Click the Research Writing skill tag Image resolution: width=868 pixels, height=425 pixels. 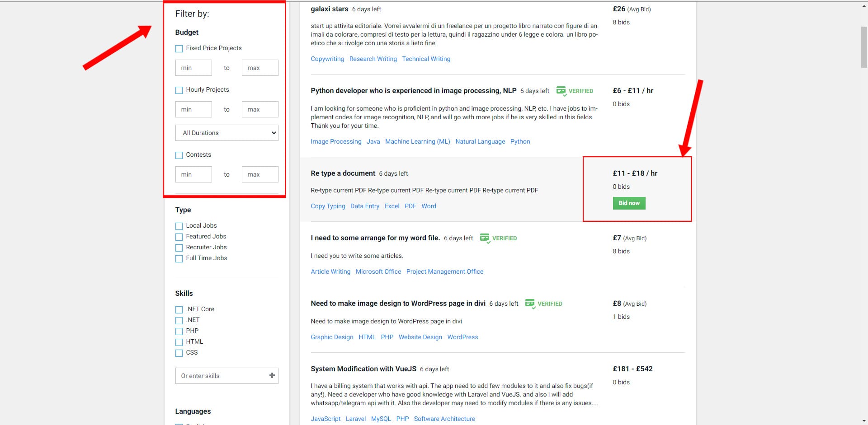click(x=373, y=59)
